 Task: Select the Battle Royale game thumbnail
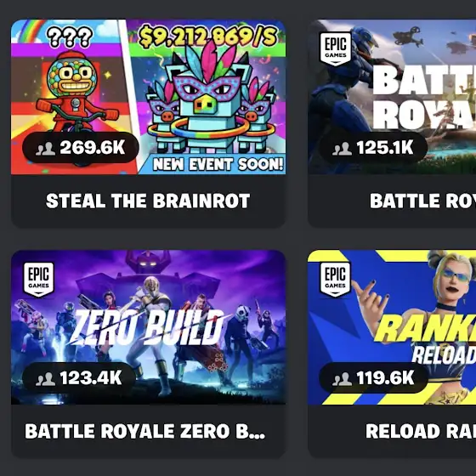(x=392, y=97)
